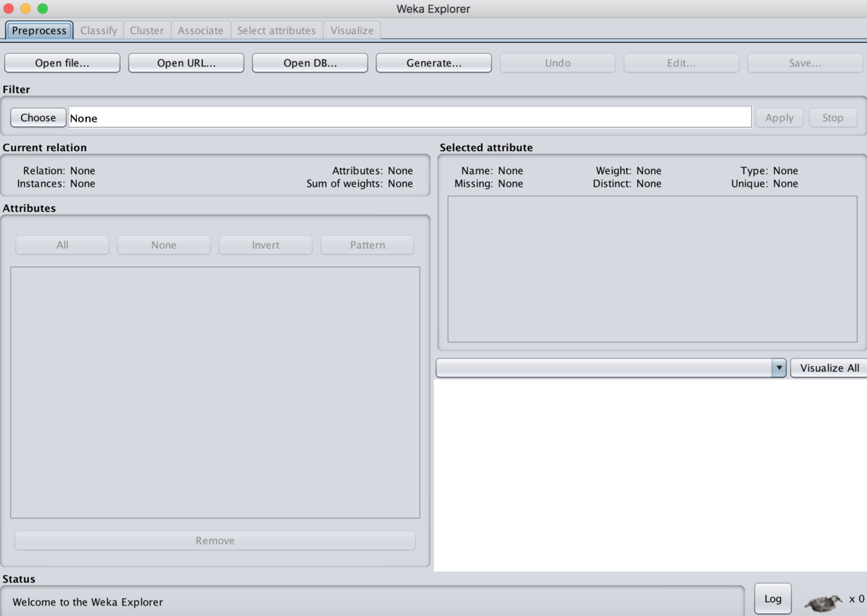Switch to the Classify tab

coord(99,30)
